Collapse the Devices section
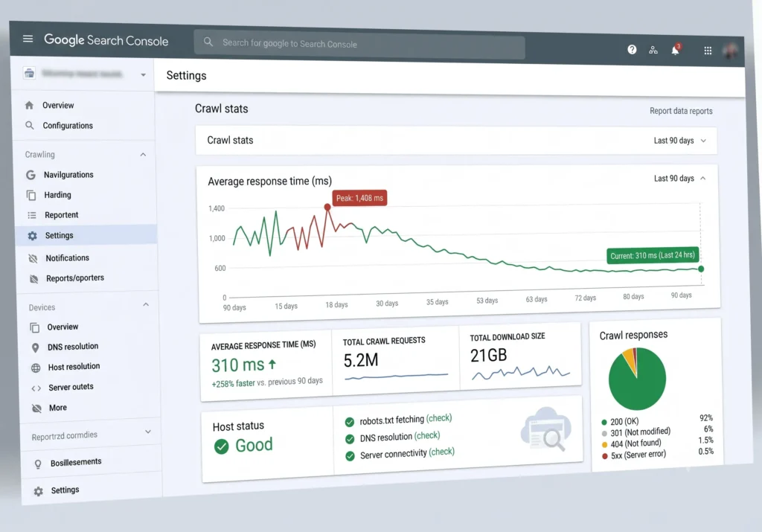The image size is (762, 532). 146,304
